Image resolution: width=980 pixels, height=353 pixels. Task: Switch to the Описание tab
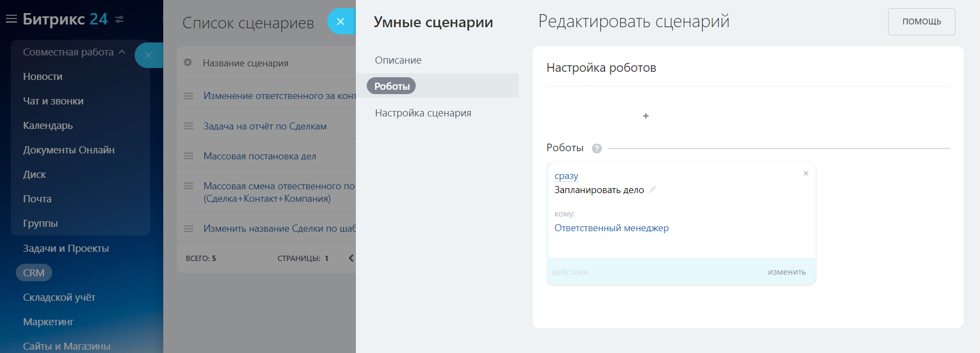point(398,60)
